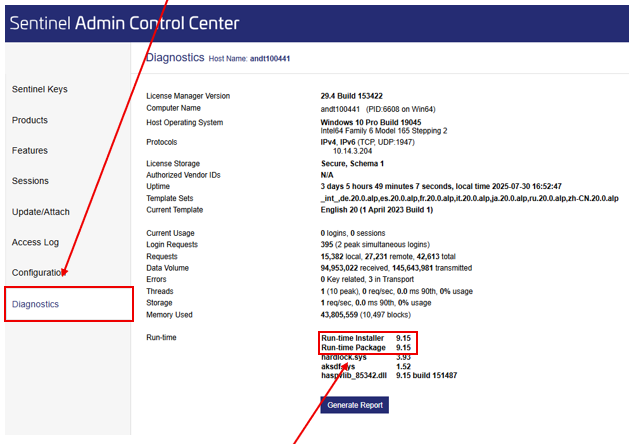Click the 9.15 build 151487 value

[426, 375]
